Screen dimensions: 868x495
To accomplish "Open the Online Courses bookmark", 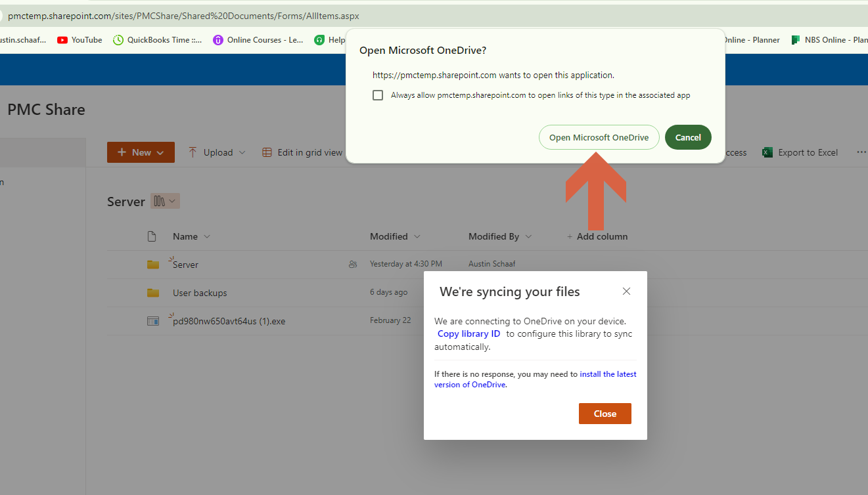I will pos(258,40).
